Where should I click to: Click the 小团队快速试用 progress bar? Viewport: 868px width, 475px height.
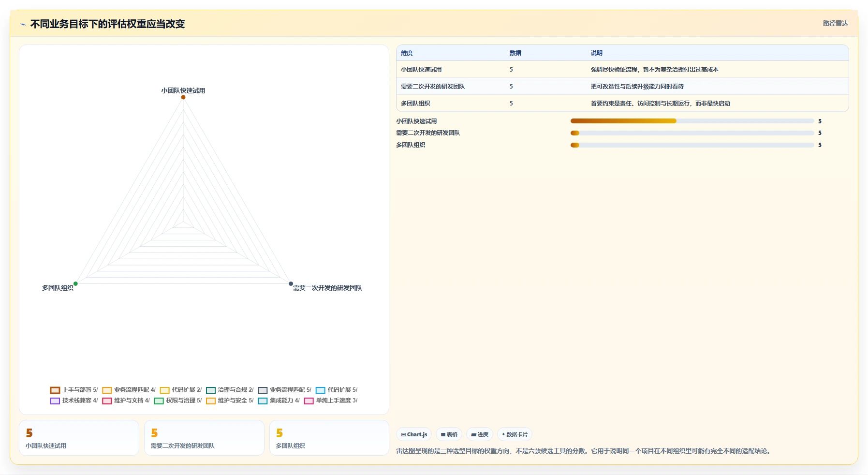point(692,121)
